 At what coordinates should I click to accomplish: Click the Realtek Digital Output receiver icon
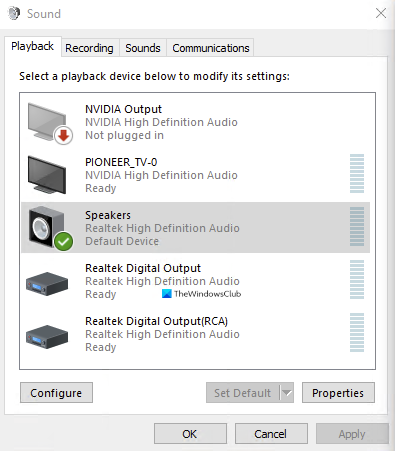(x=47, y=284)
